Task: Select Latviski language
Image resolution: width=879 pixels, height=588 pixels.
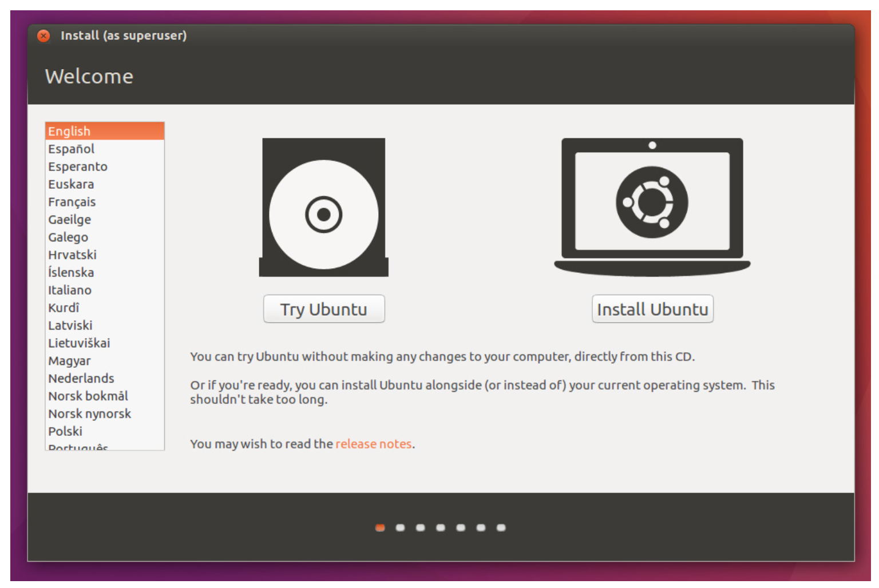Action: tap(105, 325)
